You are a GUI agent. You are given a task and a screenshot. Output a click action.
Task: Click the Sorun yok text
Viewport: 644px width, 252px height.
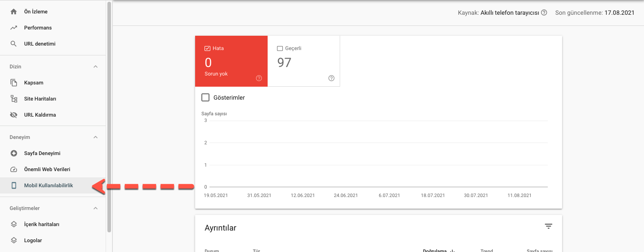pyautogui.click(x=216, y=74)
